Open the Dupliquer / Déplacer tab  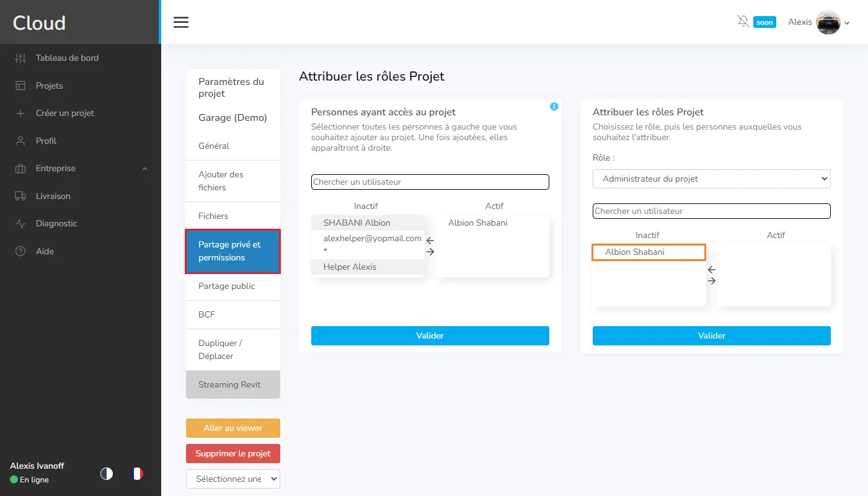point(233,350)
